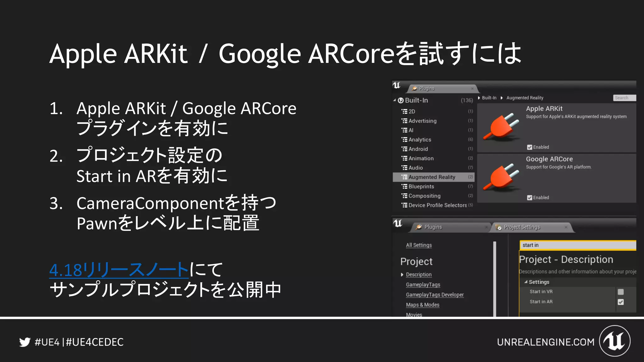Click the list icon next to Advertising
The height and width of the screenshot is (362, 644).
tap(404, 121)
